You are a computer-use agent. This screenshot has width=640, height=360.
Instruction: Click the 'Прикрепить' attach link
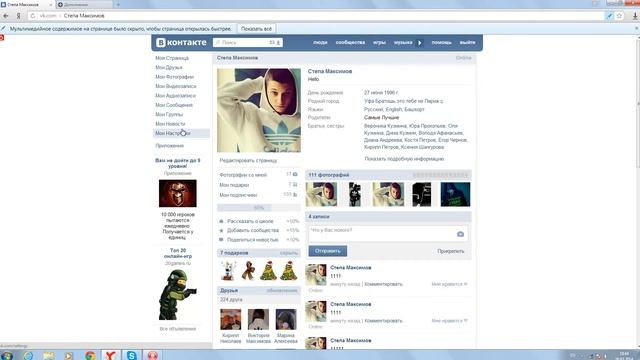451,251
